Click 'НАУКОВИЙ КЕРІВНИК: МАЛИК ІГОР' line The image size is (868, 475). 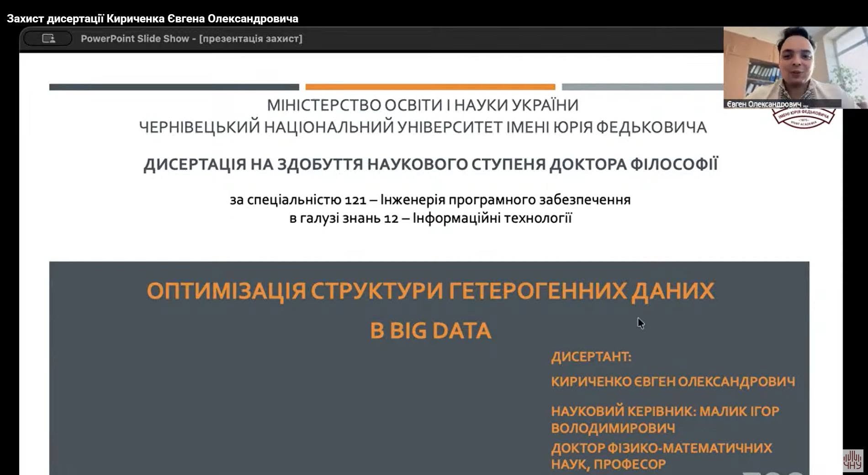pyautogui.click(x=665, y=411)
